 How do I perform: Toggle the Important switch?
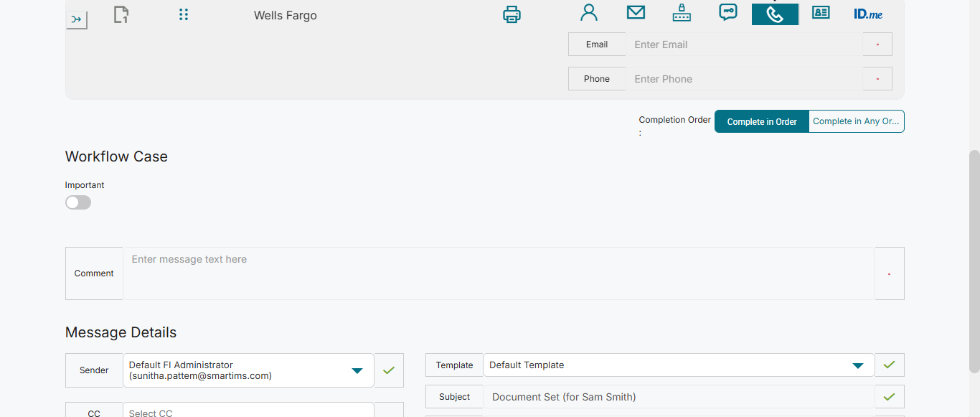point(78,202)
